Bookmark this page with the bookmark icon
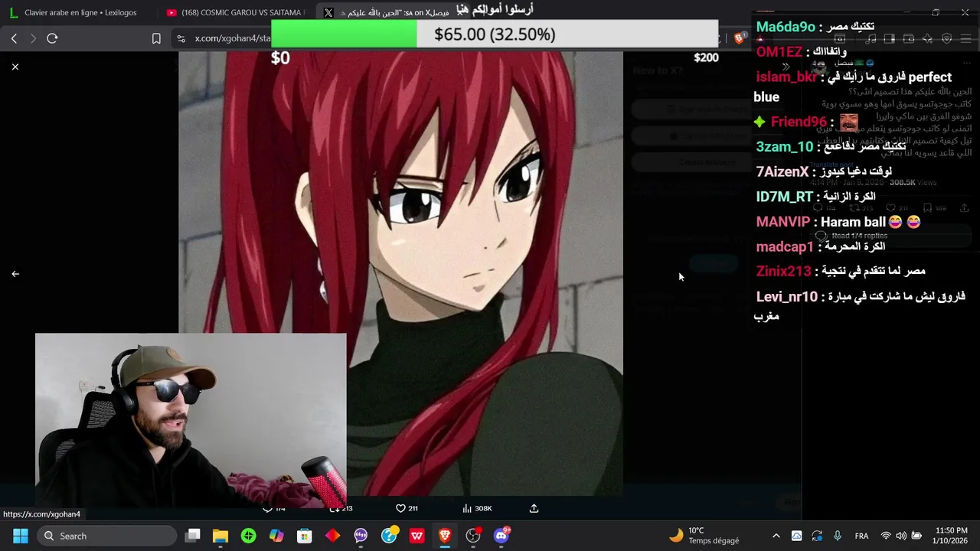980x551 pixels. pos(156,38)
